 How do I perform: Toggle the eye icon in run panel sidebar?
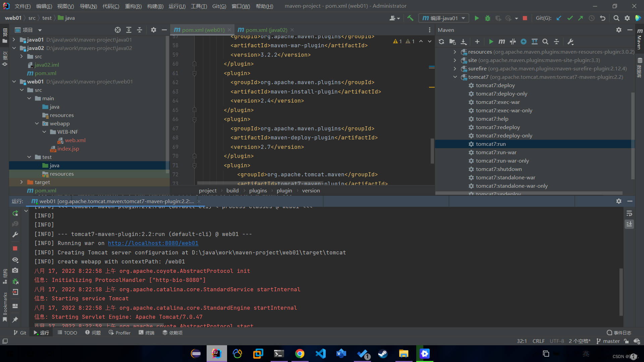[15, 260]
